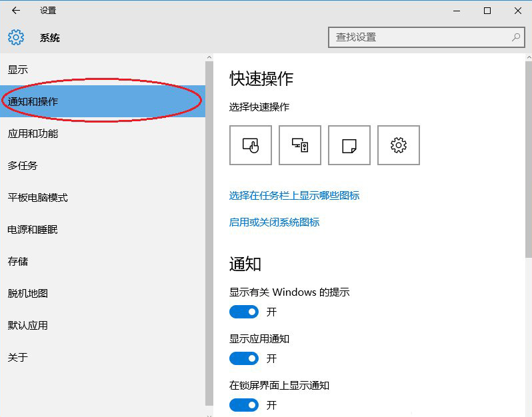The image size is (532, 417).
Task: Open 默认应用 settings page
Action: (x=103, y=326)
